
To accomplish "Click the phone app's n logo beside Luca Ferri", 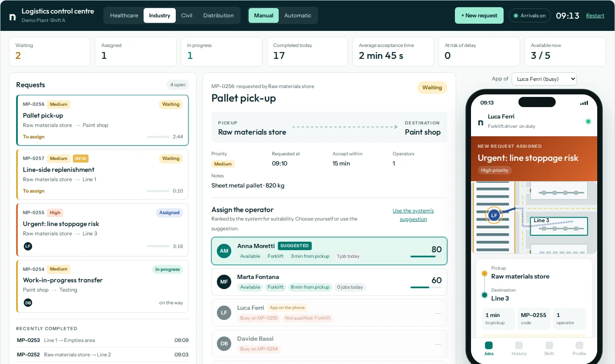I will pyautogui.click(x=481, y=122).
